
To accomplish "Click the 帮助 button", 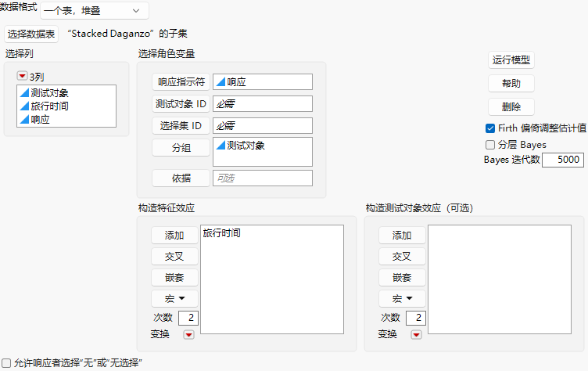I will pyautogui.click(x=511, y=84).
